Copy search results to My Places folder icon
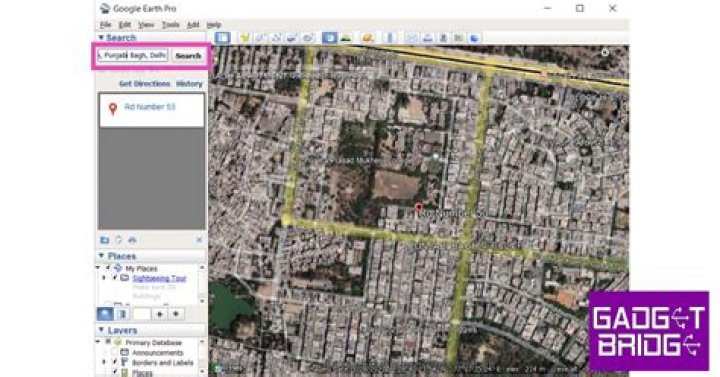Image resolution: width=720 pixels, height=377 pixels. [x=105, y=240]
